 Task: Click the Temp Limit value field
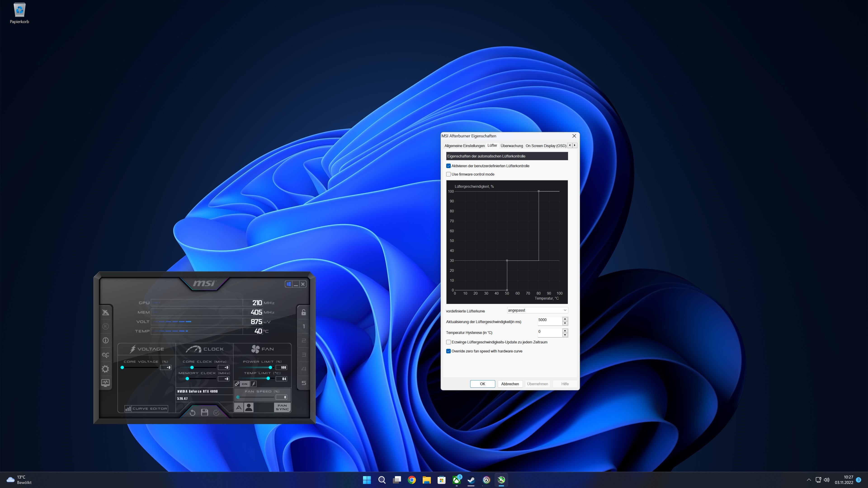pyautogui.click(x=281, y=379)
